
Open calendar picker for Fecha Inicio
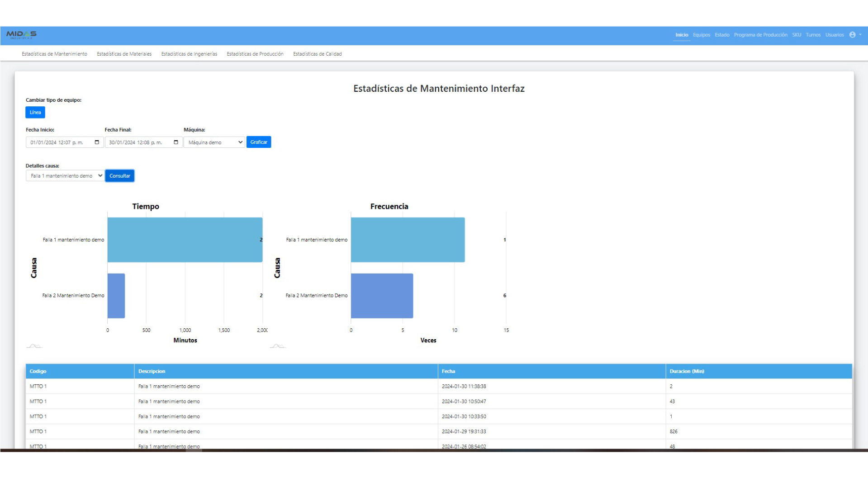97,142
